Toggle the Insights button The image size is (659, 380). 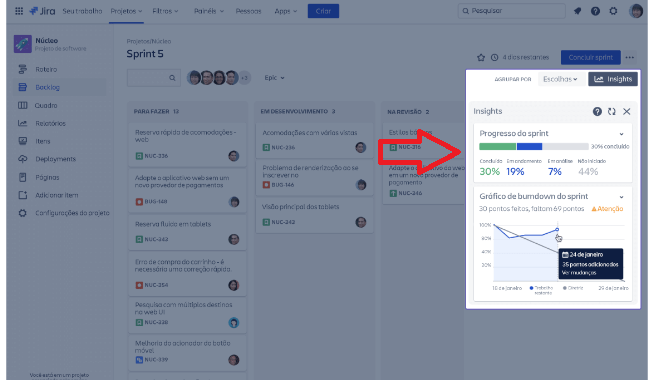click(x=613, y=79)
